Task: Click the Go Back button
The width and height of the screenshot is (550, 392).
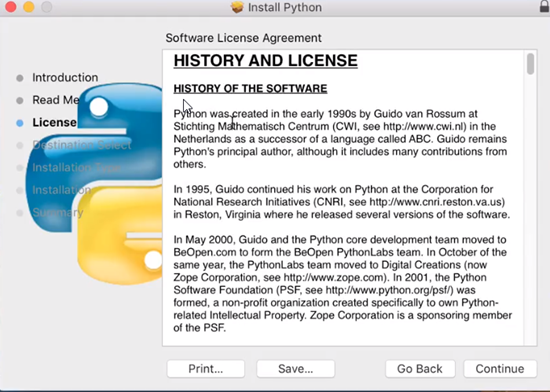Action: 420,369
